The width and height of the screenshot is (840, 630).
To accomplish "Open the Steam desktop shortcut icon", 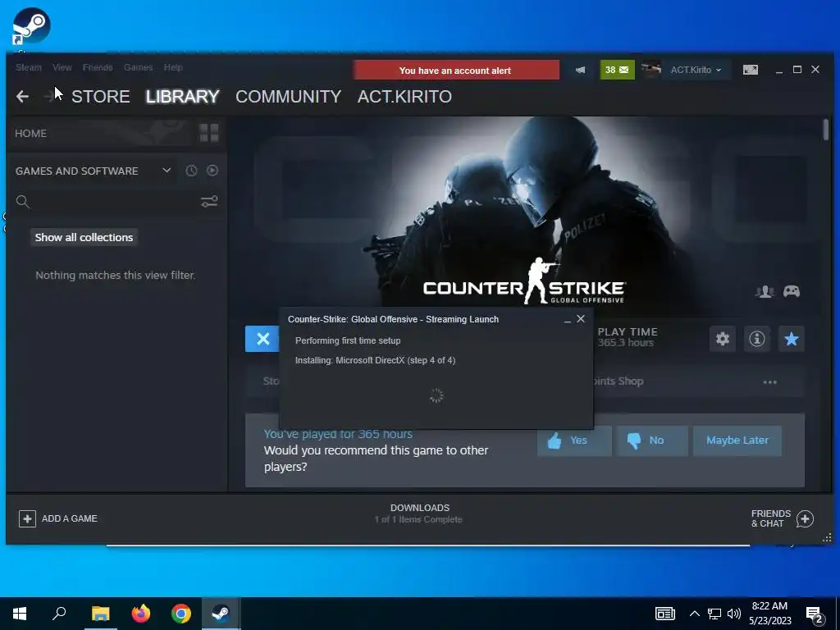I will point(31,26).
